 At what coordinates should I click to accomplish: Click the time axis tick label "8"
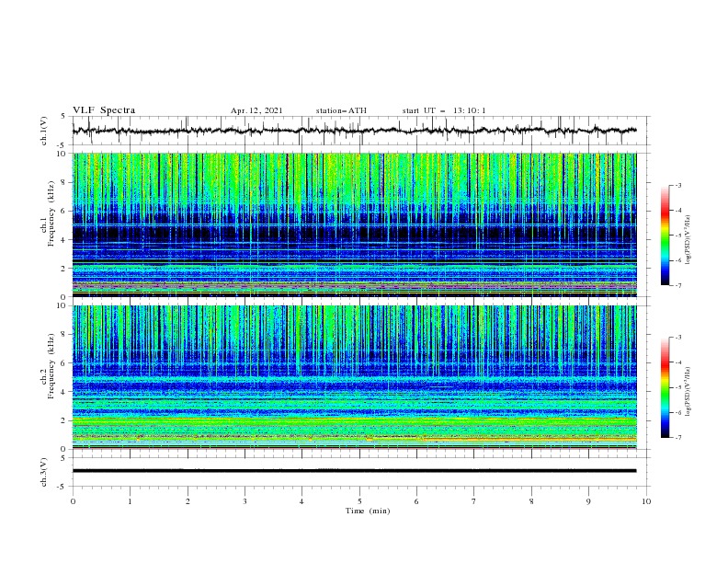[x=531, y=501]
